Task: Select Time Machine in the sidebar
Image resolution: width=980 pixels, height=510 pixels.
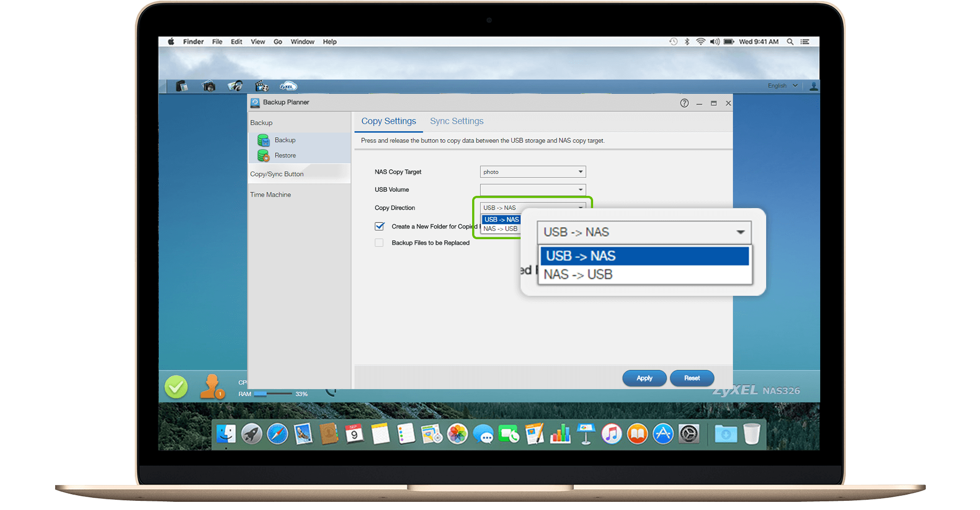Action: (x=271, y=195)
